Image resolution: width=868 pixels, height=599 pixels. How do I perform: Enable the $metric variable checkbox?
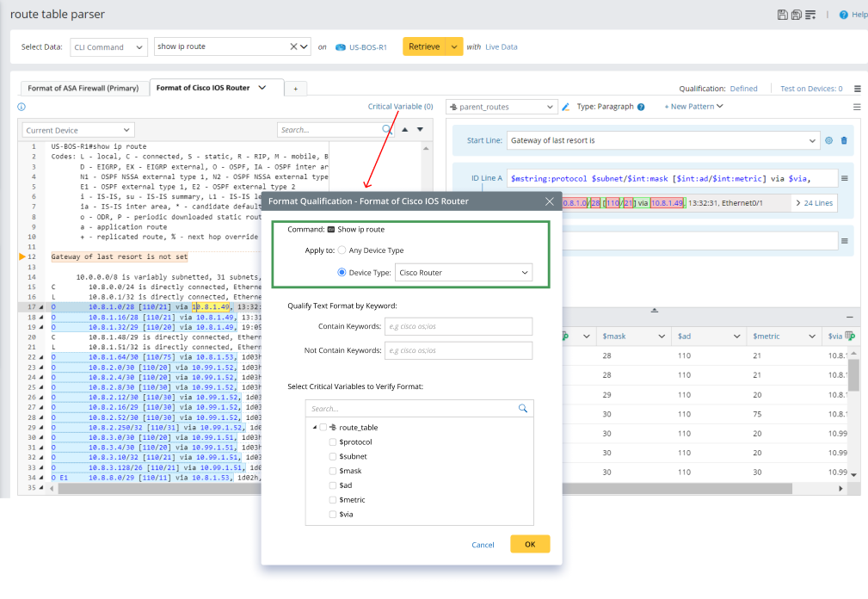point(333,500)
